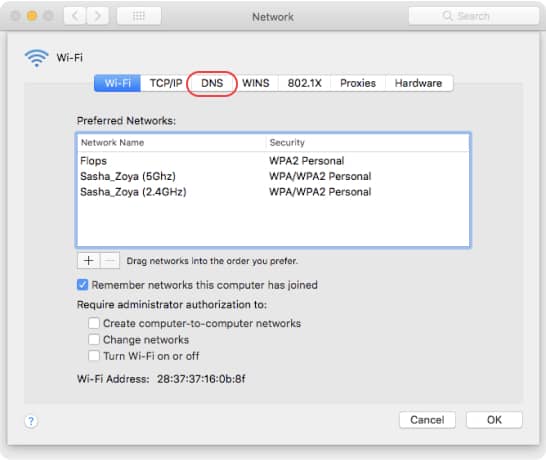
Task: Switch to the DNS tab
Action: pyautogui.click(x=212, y=83)
